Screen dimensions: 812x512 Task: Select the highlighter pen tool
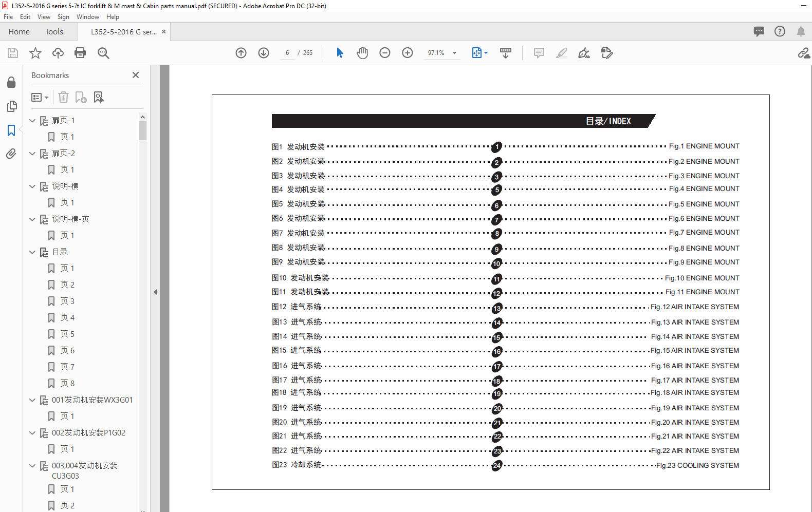(x=562, y=53)
